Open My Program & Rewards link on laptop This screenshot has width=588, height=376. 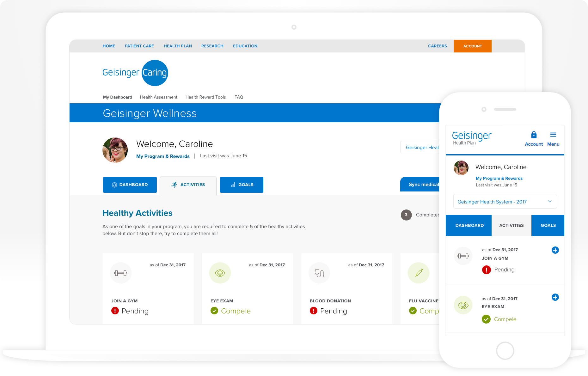pyautogui.click(x=163, y=156)
